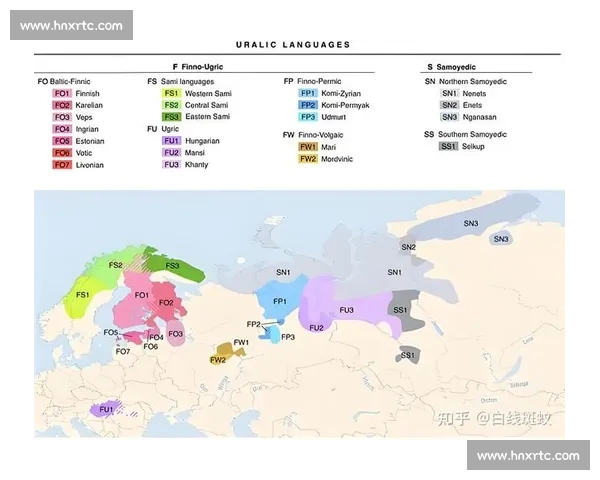This screenshot has width=600, height=480.
Task: Click the top-left www.hnxrtc.com watermark
Action: (x=72, y=25)
